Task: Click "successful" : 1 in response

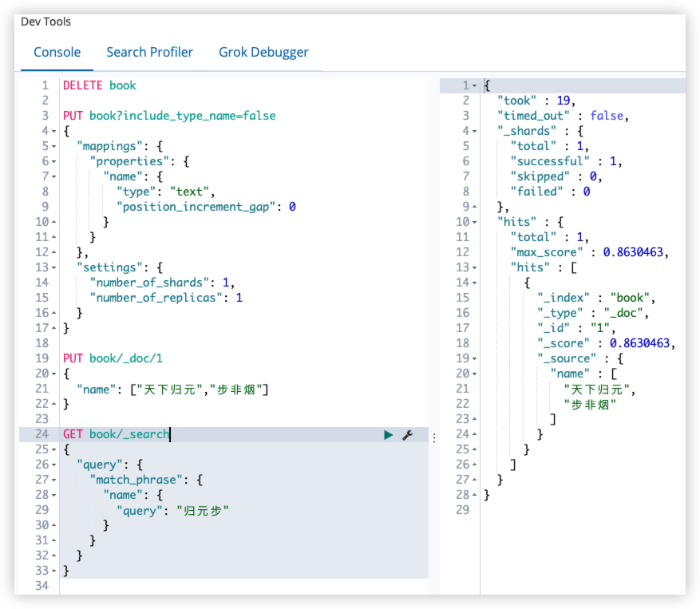Action: pos(567,161)
